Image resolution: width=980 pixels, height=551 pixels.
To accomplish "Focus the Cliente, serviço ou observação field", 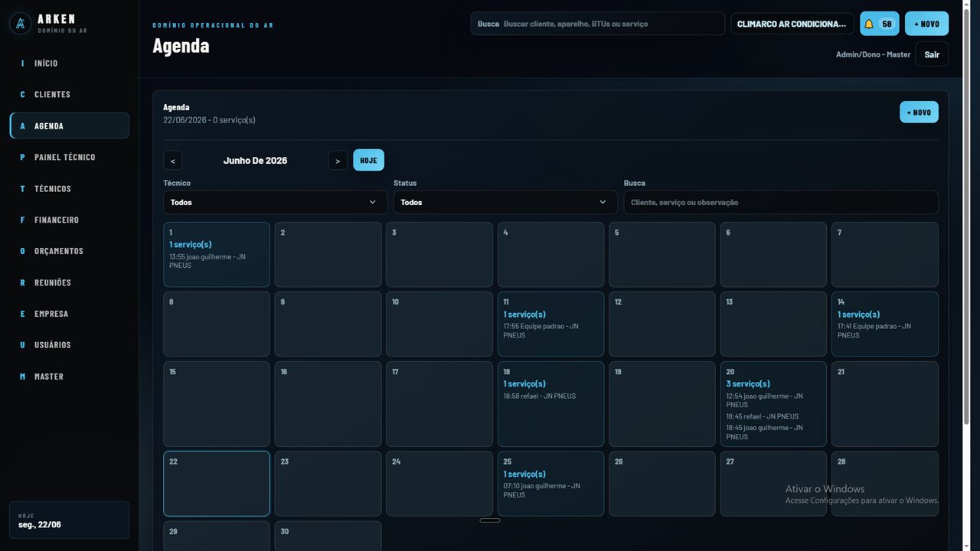I will (x=781, y=202).
